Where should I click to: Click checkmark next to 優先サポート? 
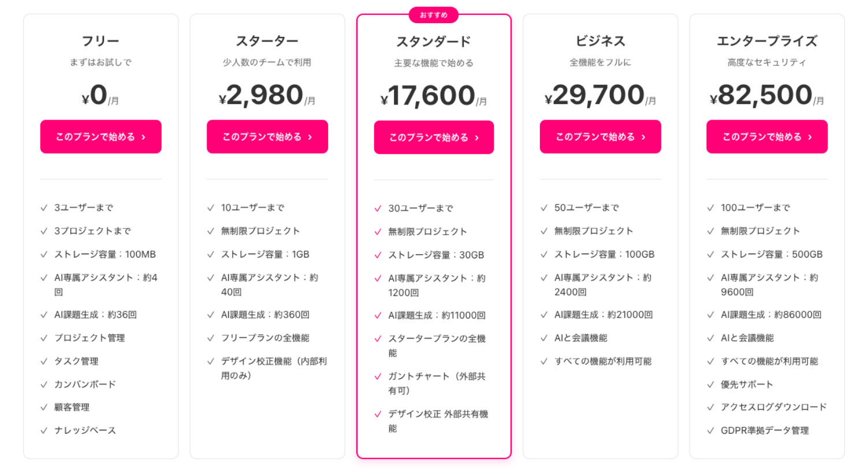(710, 385)
